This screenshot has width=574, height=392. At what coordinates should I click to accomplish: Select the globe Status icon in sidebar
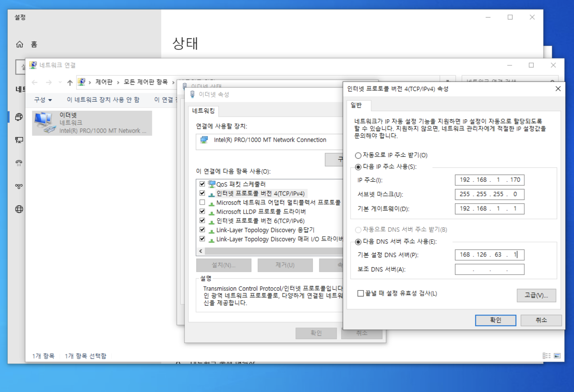pyautogui.click(x=19, y=117)
